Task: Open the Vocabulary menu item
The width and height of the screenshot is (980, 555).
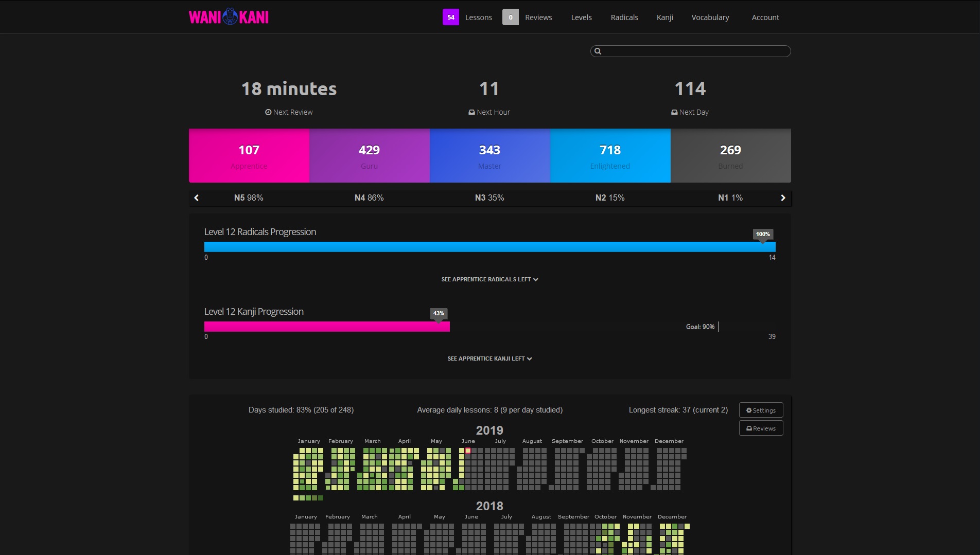Action: click(x=710, y=17)
